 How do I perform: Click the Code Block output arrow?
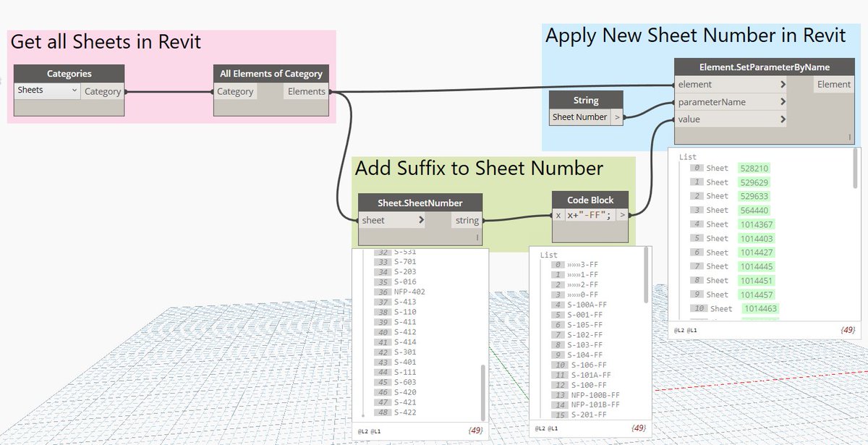pyautogui.click(x=622, y=216)
